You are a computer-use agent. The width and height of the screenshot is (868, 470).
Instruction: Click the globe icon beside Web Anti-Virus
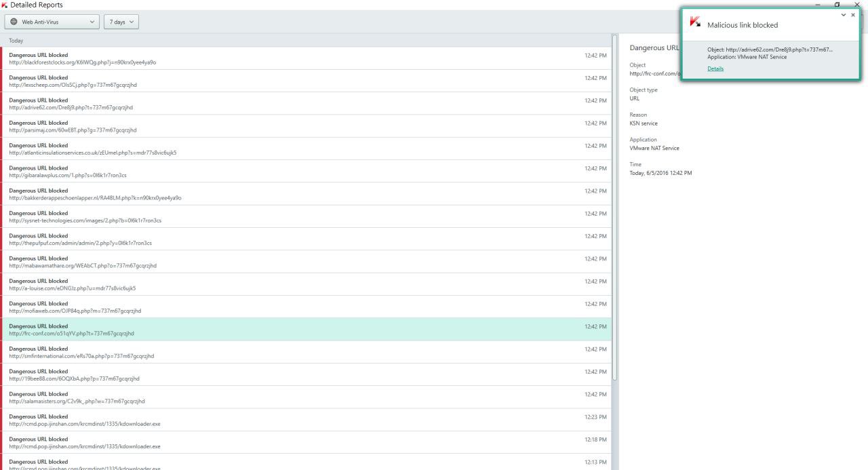tap(14, 22)
